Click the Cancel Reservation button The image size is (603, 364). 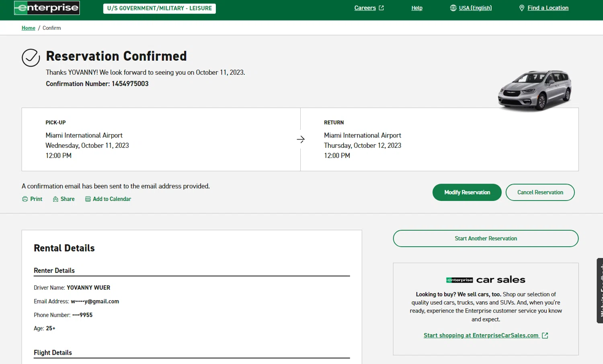540,192
